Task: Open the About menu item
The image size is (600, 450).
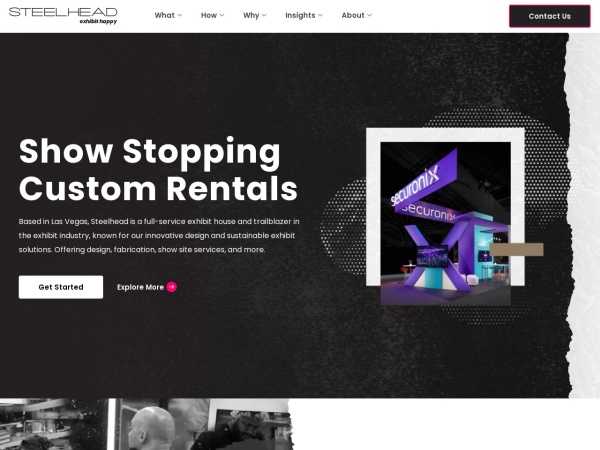Action: [x=357, y=15]
